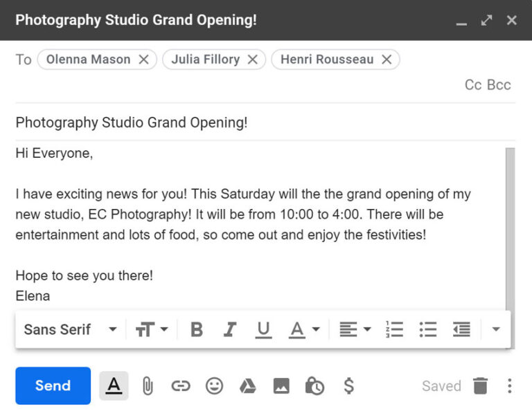Open the emoji picker smiley icon
Image resolution: width=532 pixels, height=418 pixels.
(214, 385)
